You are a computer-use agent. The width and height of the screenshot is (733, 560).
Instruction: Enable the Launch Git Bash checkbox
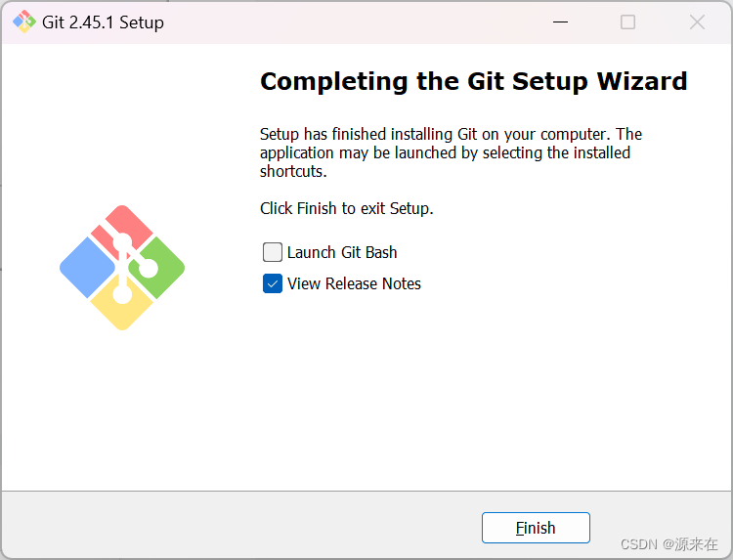(273, 252)
